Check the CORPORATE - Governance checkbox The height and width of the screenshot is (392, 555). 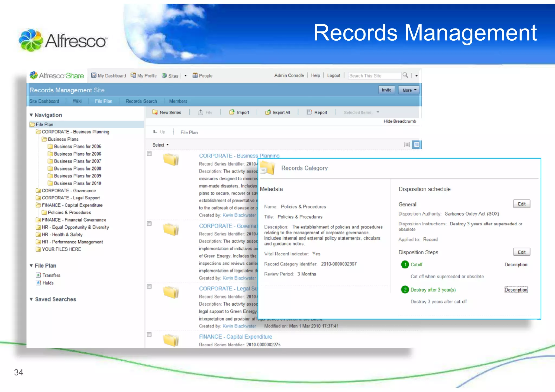149,223
